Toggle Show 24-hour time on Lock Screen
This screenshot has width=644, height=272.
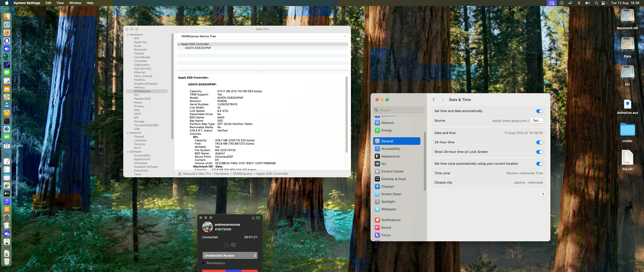[x=539, y=152]
